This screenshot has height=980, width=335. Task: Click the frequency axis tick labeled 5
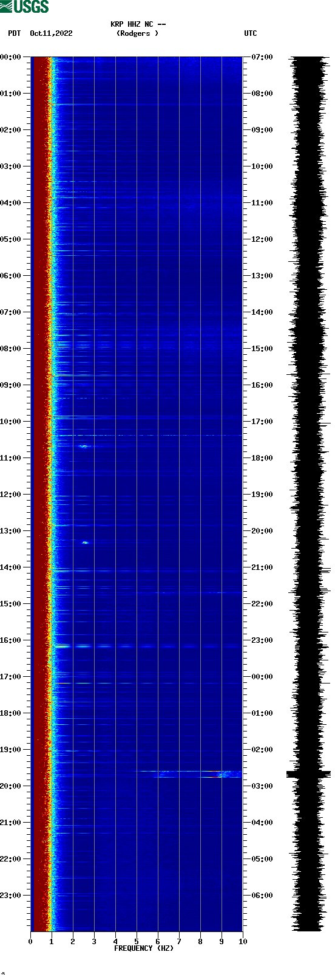tap(137, 942)
